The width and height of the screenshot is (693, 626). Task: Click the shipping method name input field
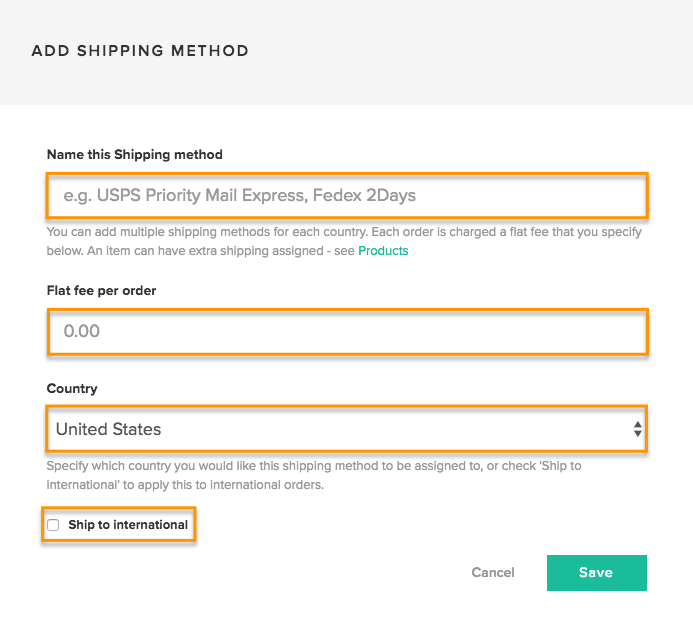click(347, 195)
